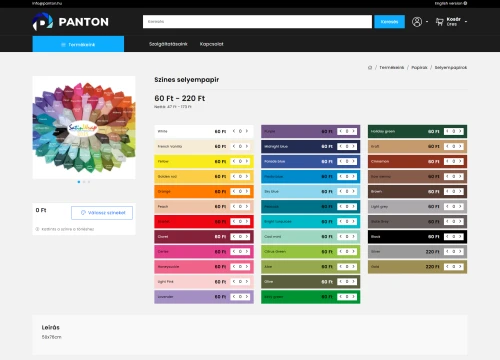Increase quantity arrow for Gold
The image size is (500, 360).
[460, 267]
